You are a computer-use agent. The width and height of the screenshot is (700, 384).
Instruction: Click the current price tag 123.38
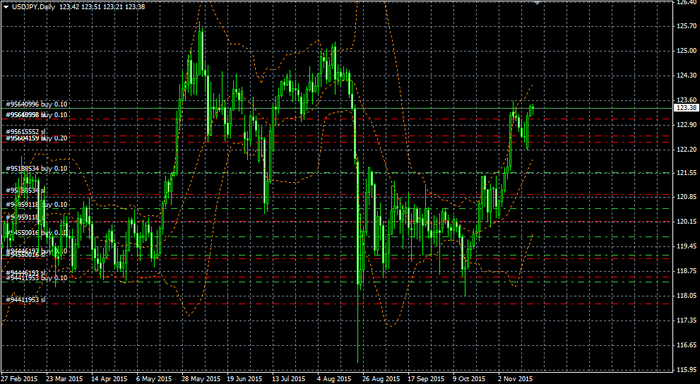[687, 108]
